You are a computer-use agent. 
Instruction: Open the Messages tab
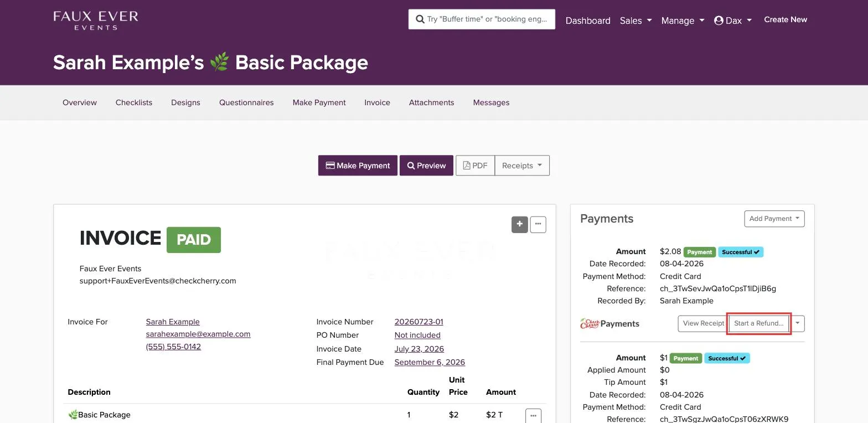tap(491, 102)
